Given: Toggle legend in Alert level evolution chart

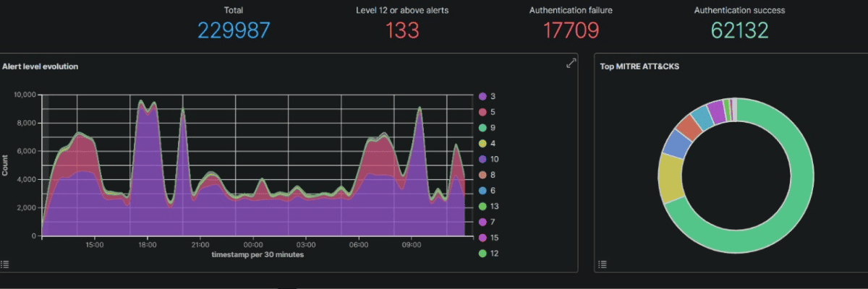Looking at the screenshot, I should coord(5,264).
